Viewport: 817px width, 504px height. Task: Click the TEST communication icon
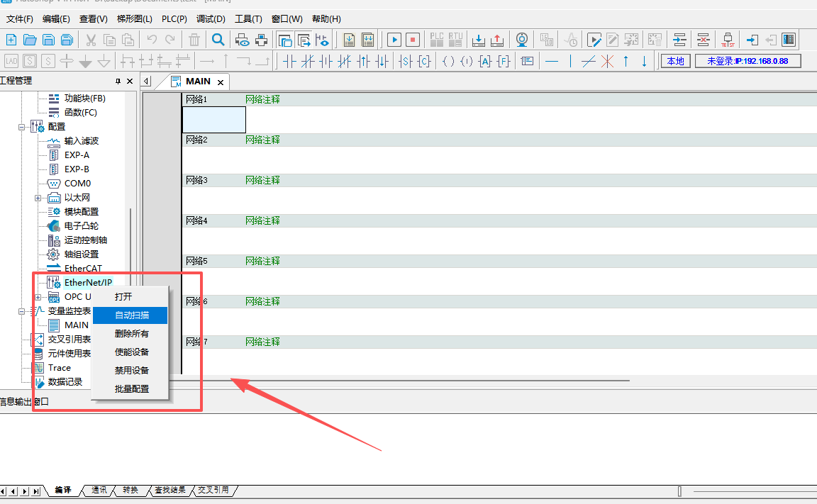[x=728, y=40]
